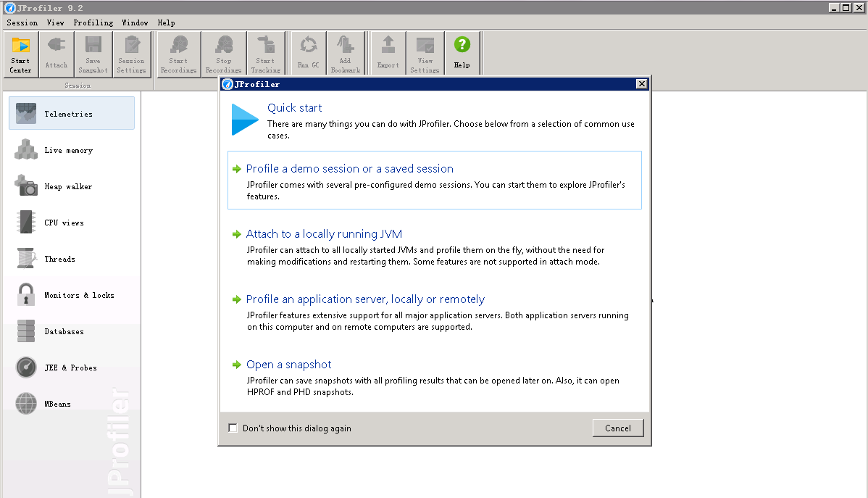Check 'Don't show this dialog again'
Viewport: 868px width, 498px height.
233,428
